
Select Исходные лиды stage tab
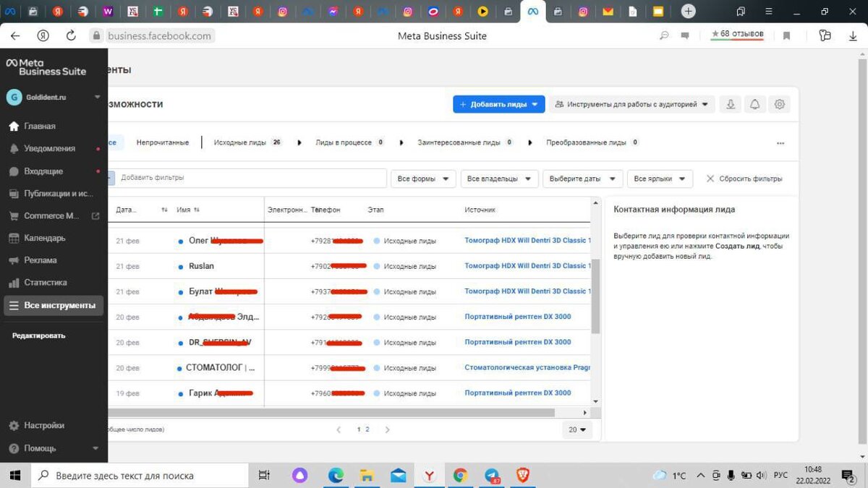pyautogui.click(x=247, y=142)
